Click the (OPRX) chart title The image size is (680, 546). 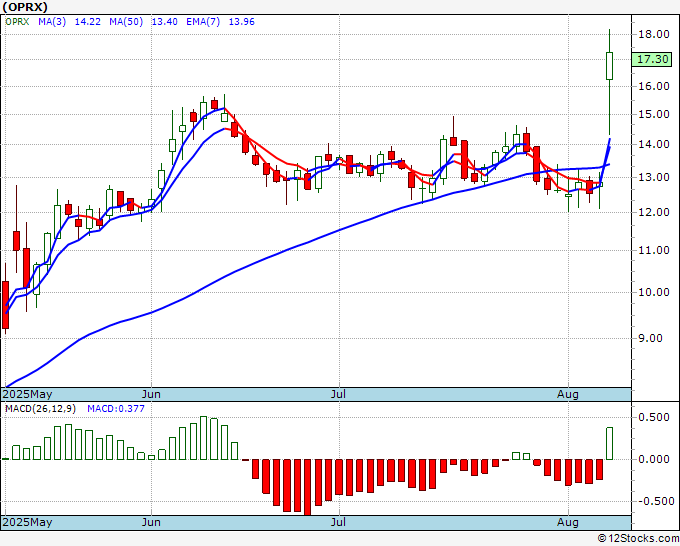pyautogui.click(x=25, y=7)
